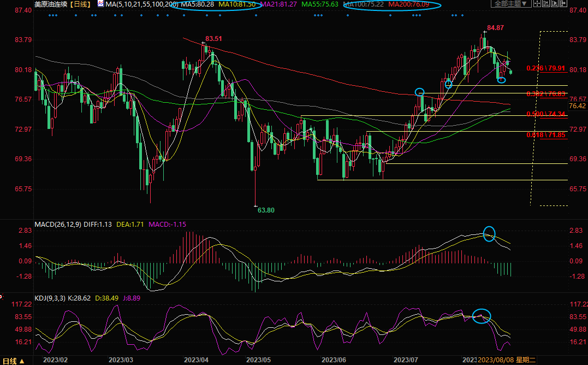The width and height of the screenshot is (588, 365).
Task: Click the 63.80 low price marker
Action: 266,210
